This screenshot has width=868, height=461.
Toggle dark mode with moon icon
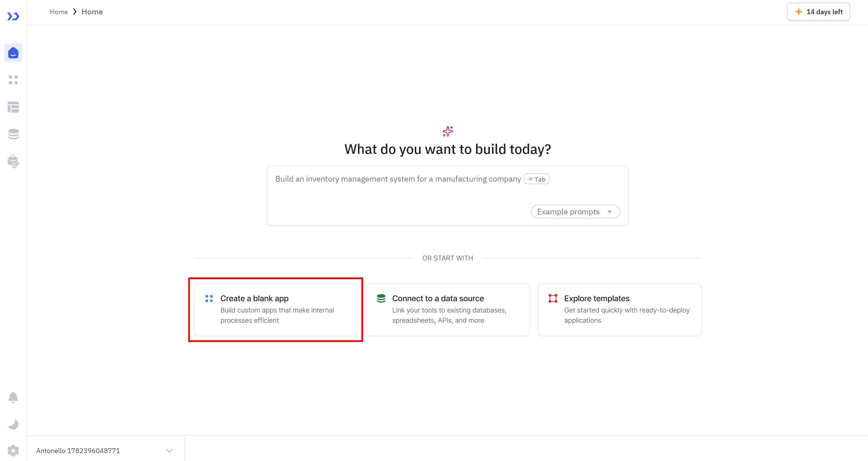tap(13, 424)
